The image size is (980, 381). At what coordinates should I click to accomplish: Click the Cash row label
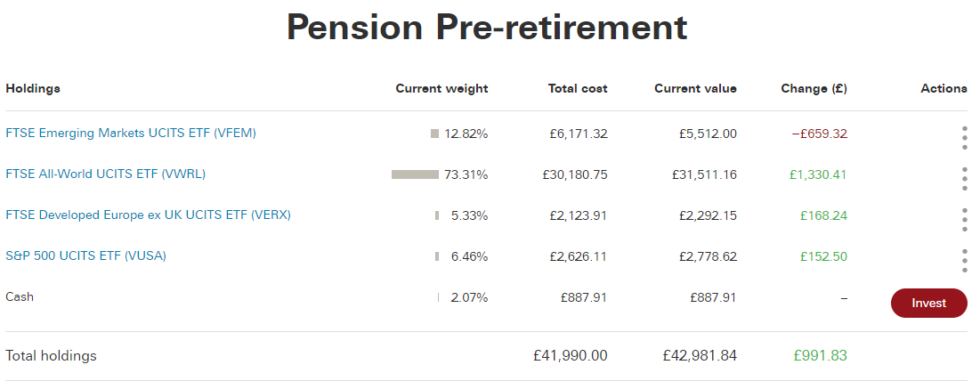(x=20, y=296)
